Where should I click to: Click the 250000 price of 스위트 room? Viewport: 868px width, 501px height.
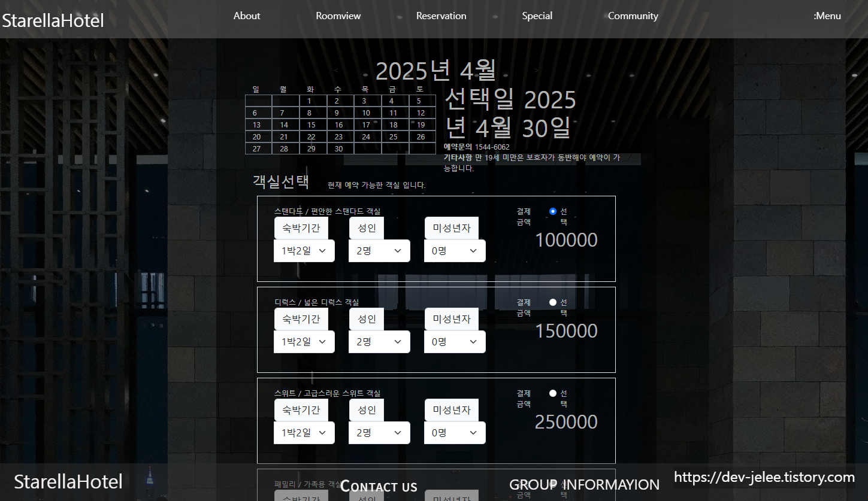coord(566,422)
